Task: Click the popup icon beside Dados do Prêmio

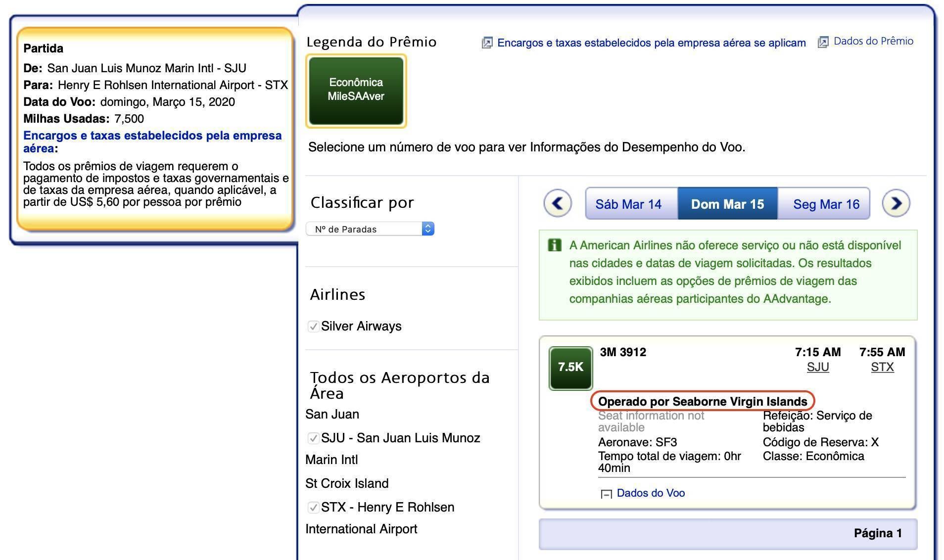Action: tap(823, 42)
